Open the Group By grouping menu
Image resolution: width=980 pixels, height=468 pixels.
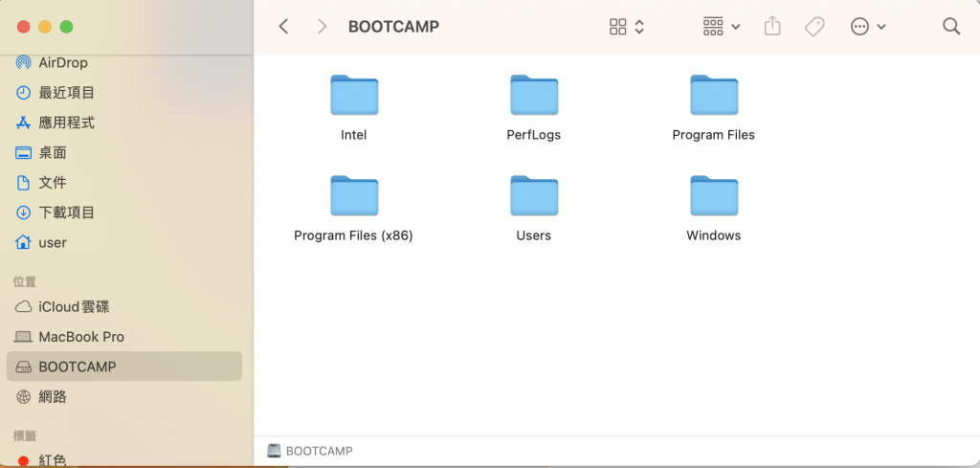722,26
